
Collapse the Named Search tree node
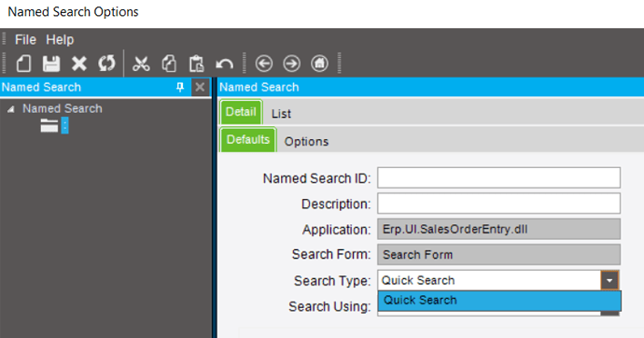[10, 109]
